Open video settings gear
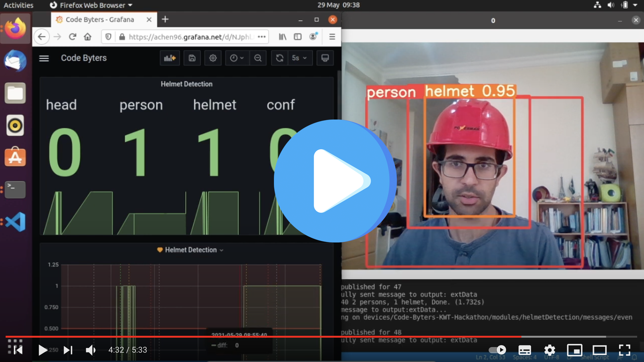The image size is (644, 362). [x=549, y=350]
